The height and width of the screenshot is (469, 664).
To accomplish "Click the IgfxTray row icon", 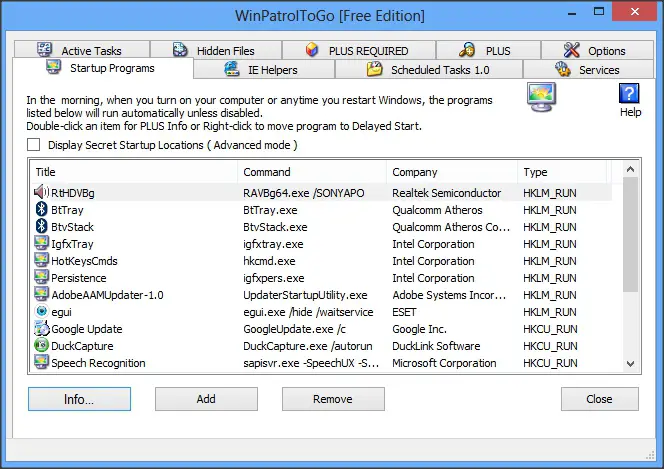I will (42, 243).
